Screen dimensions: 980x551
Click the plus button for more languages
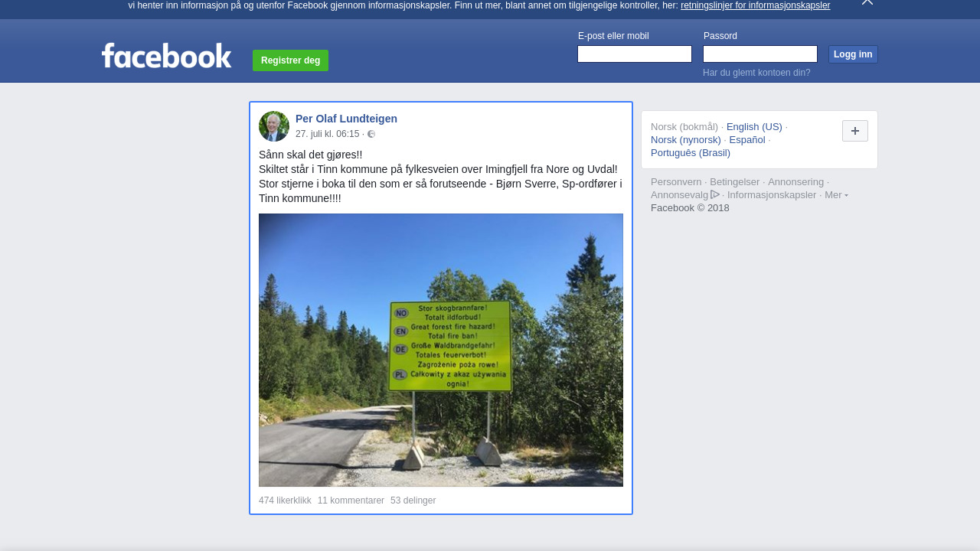pos(855,131)
